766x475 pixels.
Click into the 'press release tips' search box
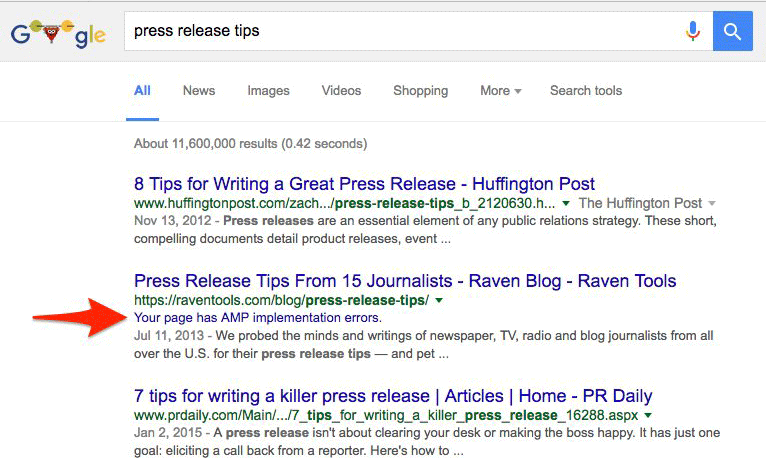point(400,31)
